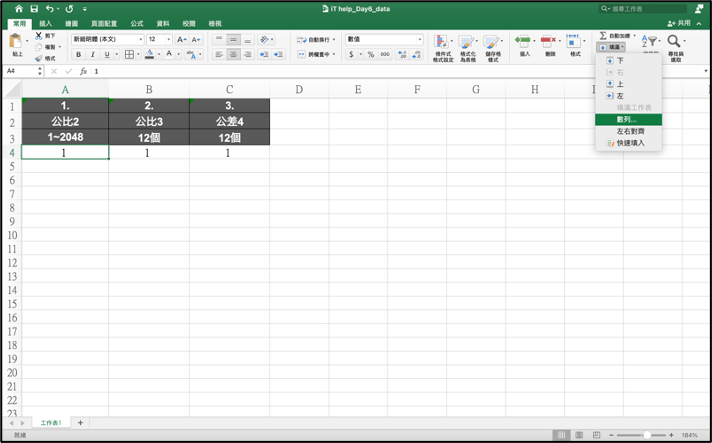
Task: Save the workbook with the disk icon
Action: point(34,9)
